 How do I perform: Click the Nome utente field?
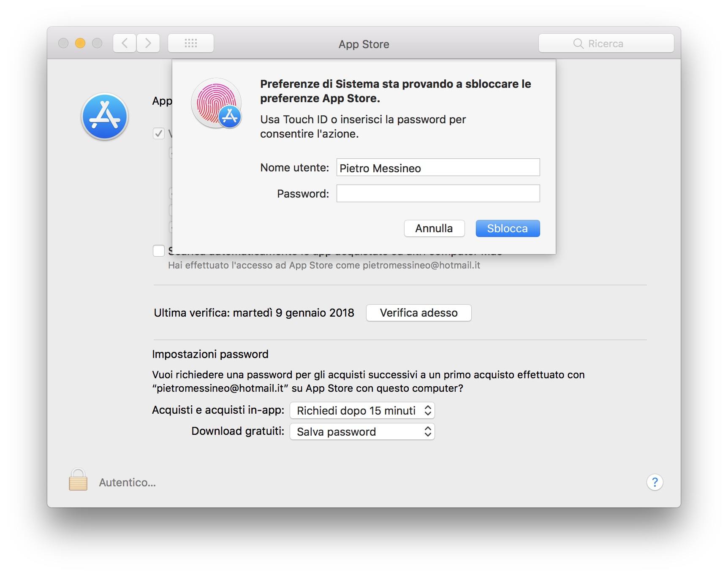[438, 168]
